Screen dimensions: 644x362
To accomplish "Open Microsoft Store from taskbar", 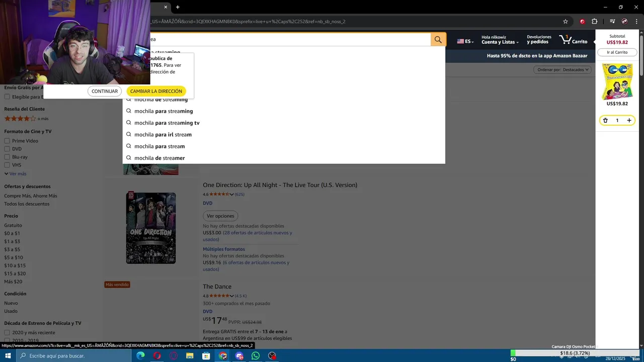I will [206, 356].
